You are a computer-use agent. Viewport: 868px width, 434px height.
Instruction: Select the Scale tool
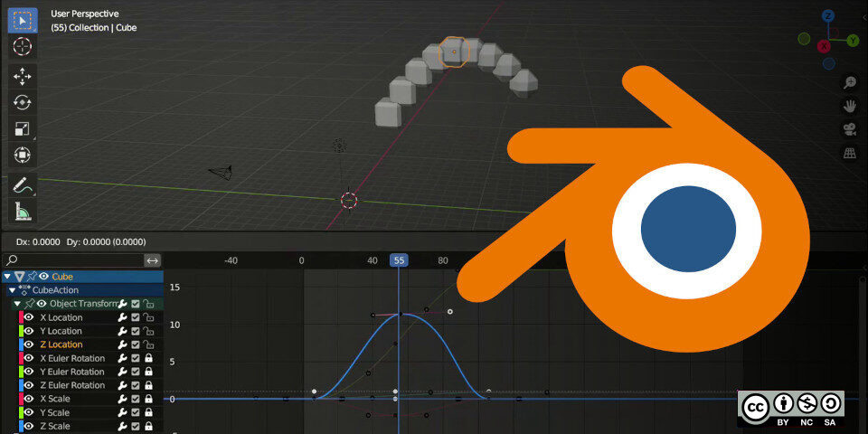23,129
